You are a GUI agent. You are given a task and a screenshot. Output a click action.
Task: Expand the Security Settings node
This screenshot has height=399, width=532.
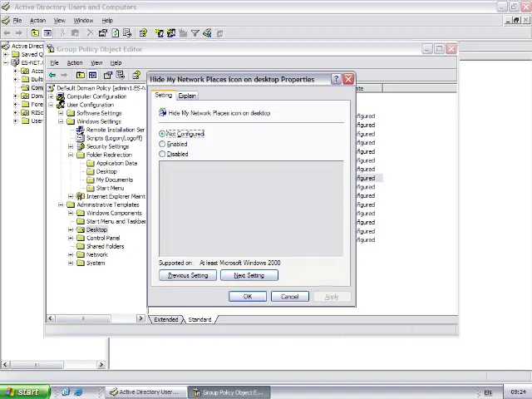pos(71,146)
